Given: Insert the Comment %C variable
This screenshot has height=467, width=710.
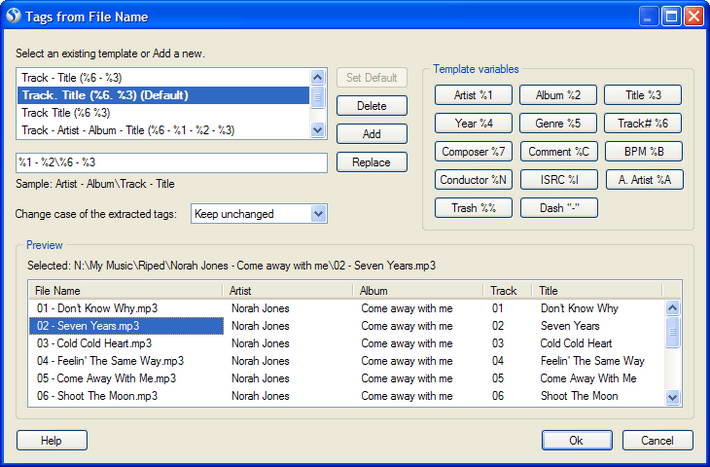Looking at the screenshot, I should tap(559, 152).
